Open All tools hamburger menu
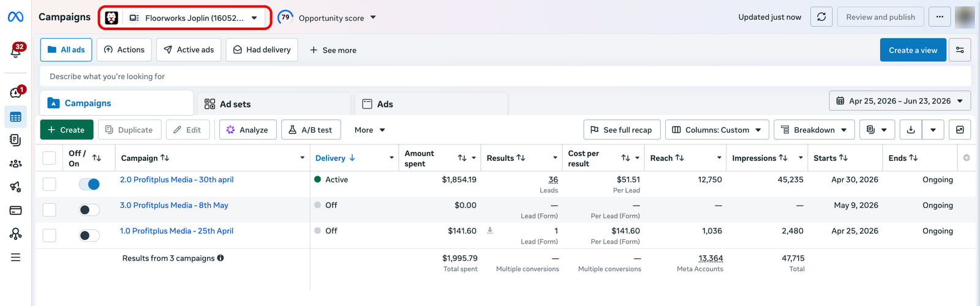Screen dimensions: 980x306 point(16,257)
